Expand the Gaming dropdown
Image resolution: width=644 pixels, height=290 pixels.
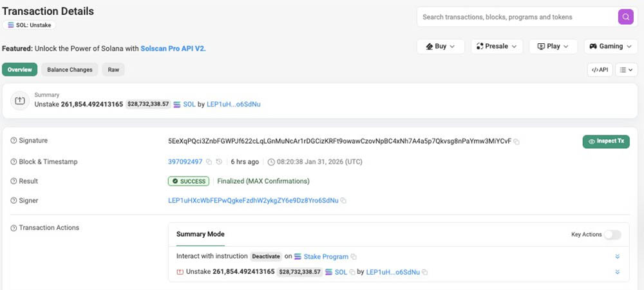[611, 46]
